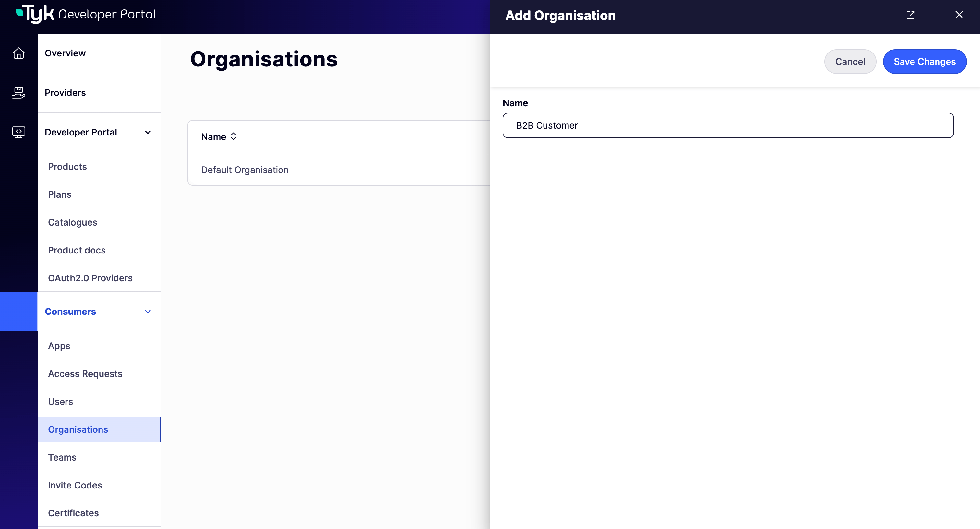Click the home icon in the left rail

pos(18,53)
